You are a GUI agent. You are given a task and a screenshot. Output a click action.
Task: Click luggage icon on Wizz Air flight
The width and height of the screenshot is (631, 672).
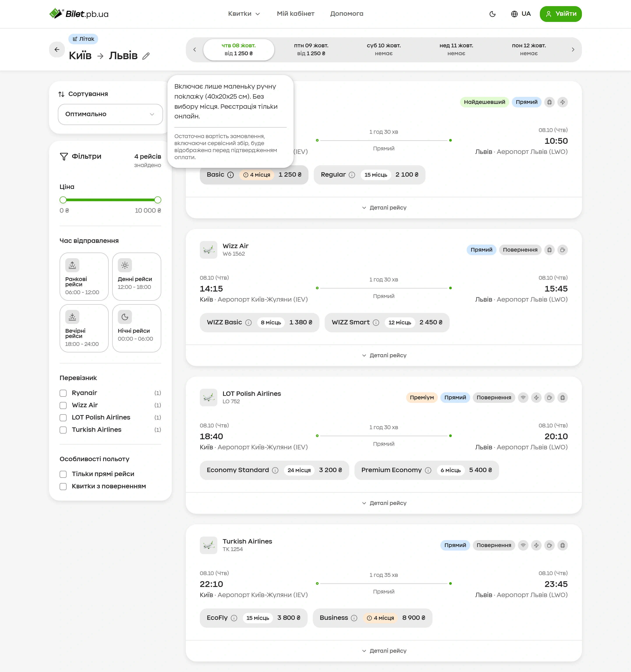coord(549,250)
